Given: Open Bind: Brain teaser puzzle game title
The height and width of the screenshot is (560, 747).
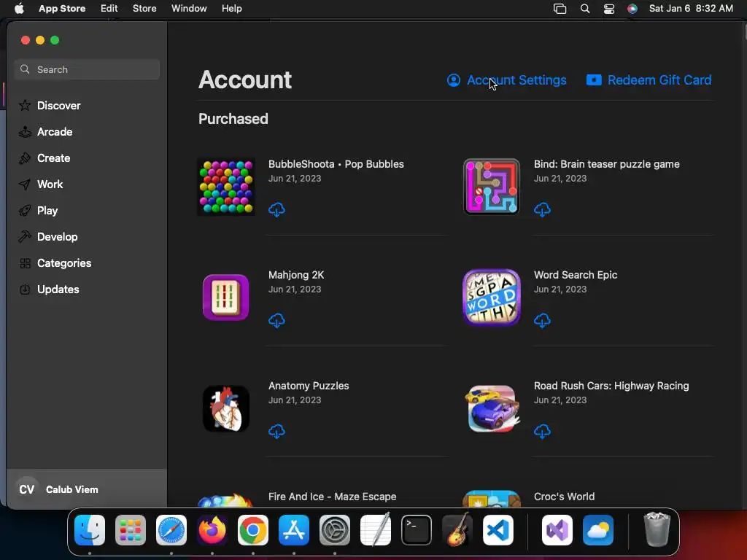Looking at the screenshot, I should (606, 164).
